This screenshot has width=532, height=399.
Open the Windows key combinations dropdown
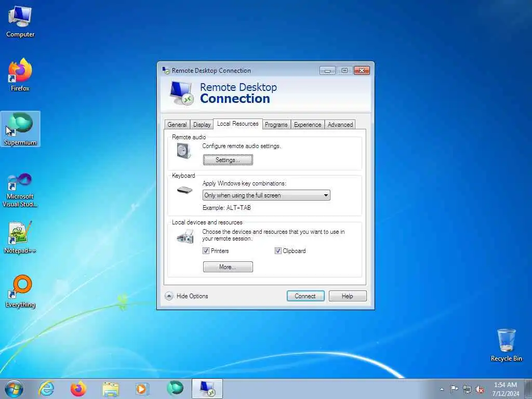(x=267, y=195)
